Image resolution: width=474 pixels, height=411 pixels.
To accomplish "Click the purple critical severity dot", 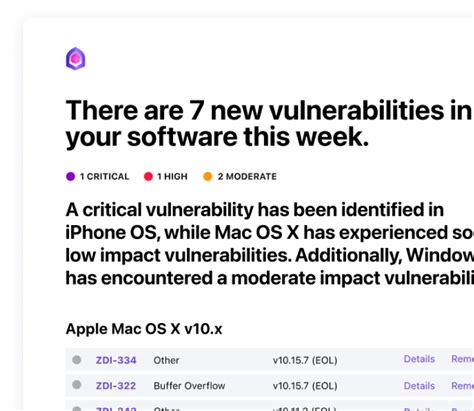I will (70, 176).
